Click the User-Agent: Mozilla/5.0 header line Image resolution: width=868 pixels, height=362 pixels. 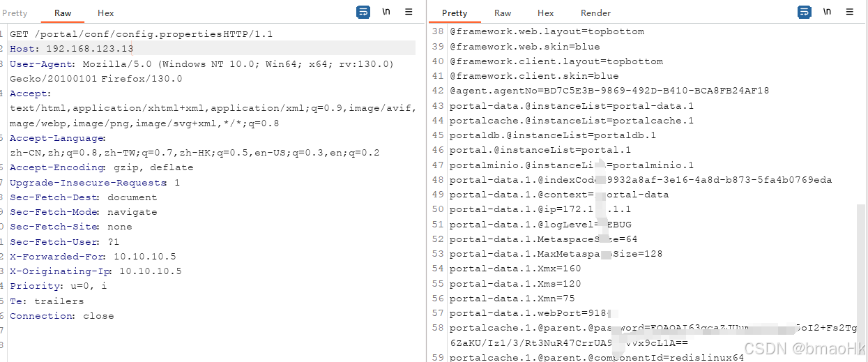tap(201, 64)
